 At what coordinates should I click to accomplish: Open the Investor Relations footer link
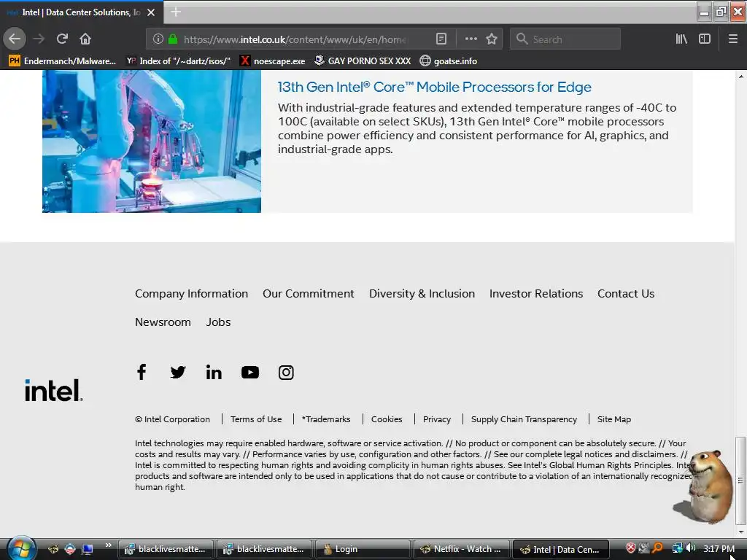click(x=536, y=294)
